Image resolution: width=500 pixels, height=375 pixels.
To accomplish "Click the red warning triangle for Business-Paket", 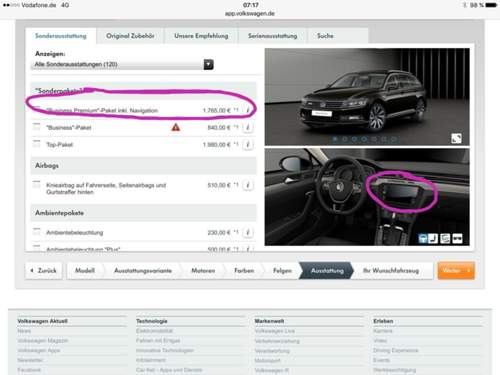I will point(176,127).
